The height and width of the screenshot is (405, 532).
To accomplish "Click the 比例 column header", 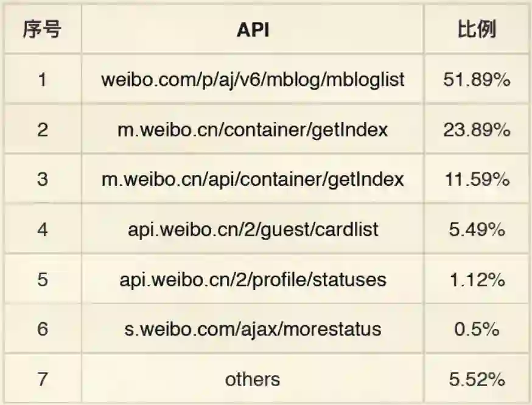I will coord(477,30).
